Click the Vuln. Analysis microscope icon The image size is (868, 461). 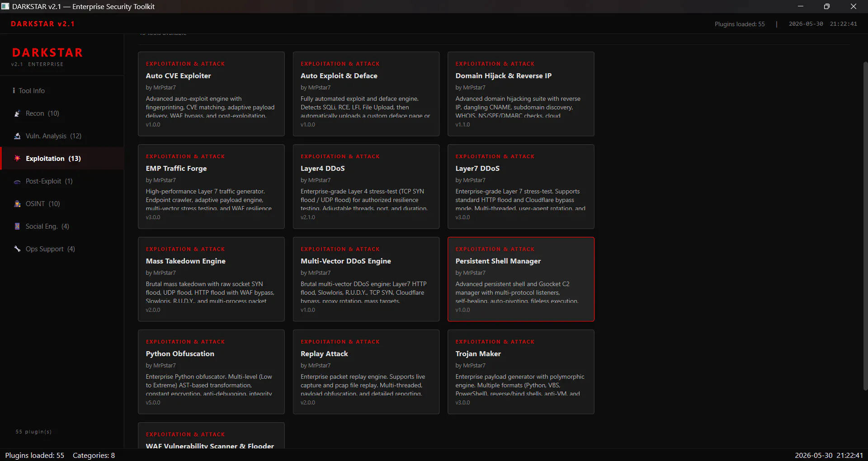click(x=17, y=136)
